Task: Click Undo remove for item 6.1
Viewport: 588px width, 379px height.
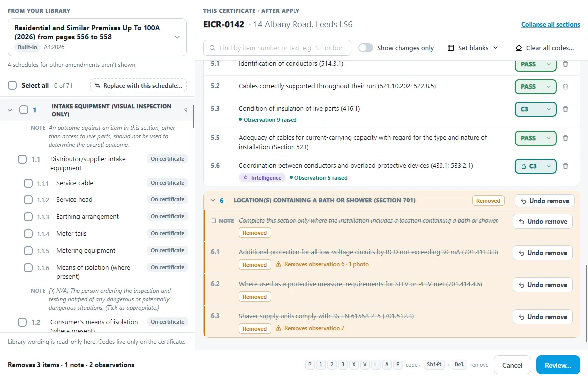Action: tap(543, 253)
